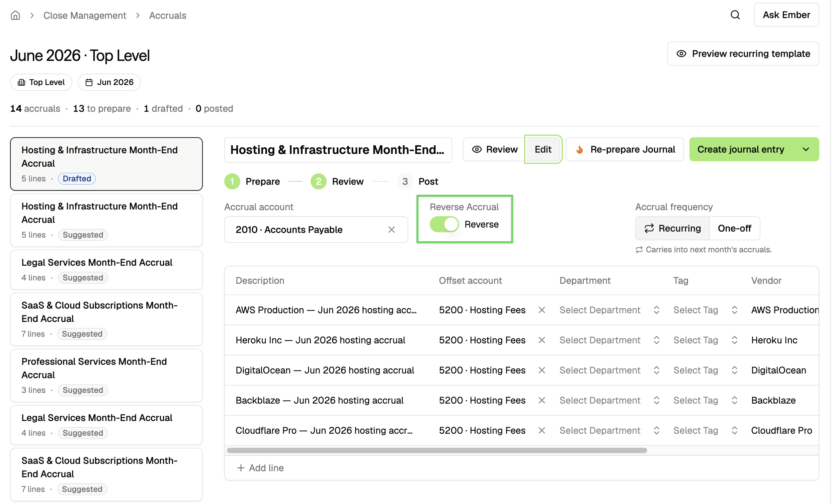Click the eye icon on Preview recurring template

pos(681,54)
